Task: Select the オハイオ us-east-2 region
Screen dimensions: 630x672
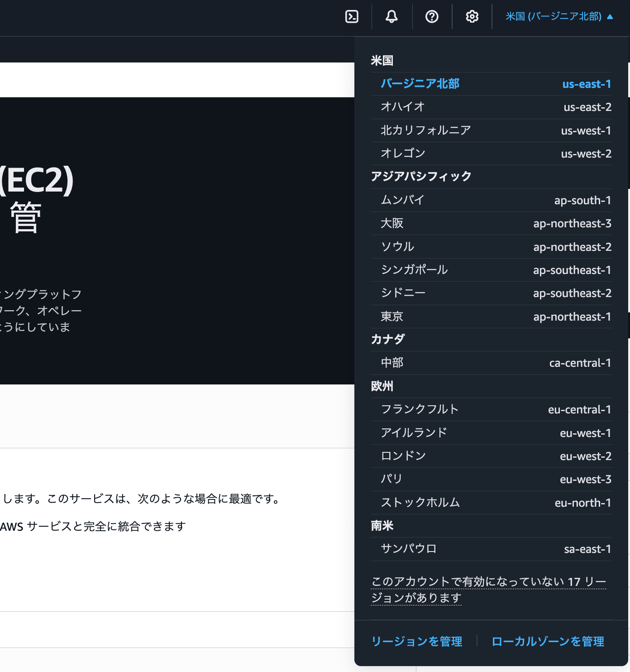Action: tap(491, 107)
